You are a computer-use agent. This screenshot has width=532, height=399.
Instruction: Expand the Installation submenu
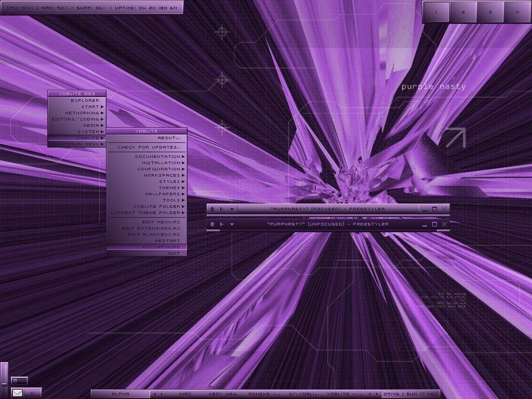coord(147,163)
